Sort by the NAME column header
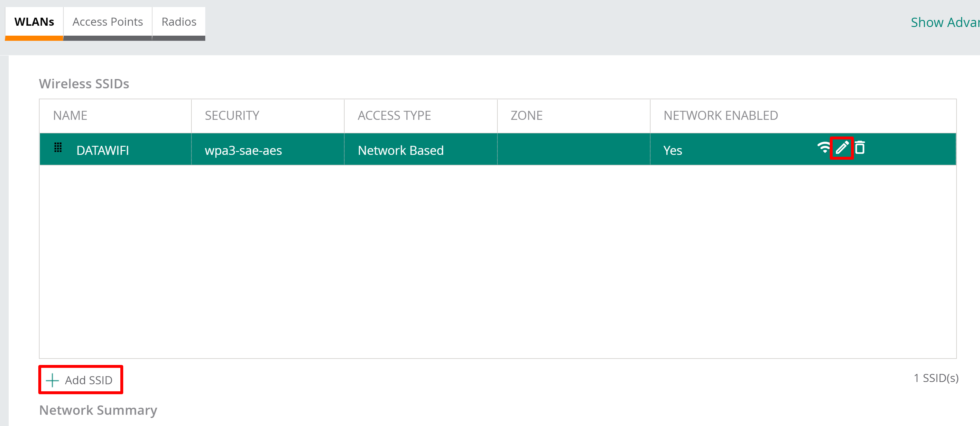 tap(70, 116)
